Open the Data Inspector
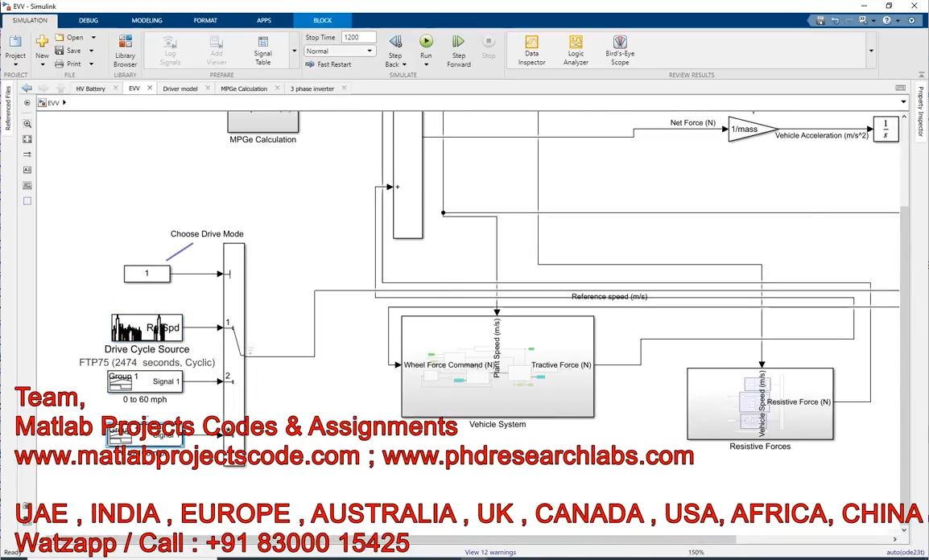 531,50
